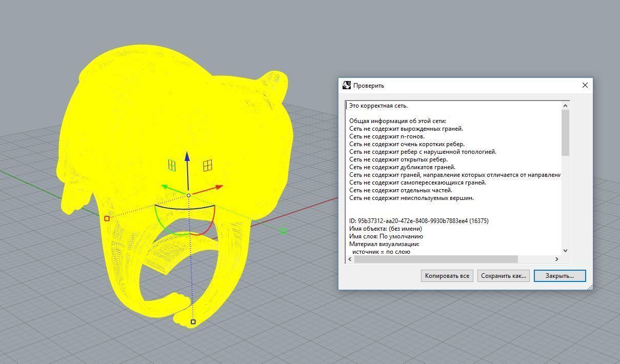Click the resize grip at the dialog corner

pyautogui.click(x=590, y=287)
